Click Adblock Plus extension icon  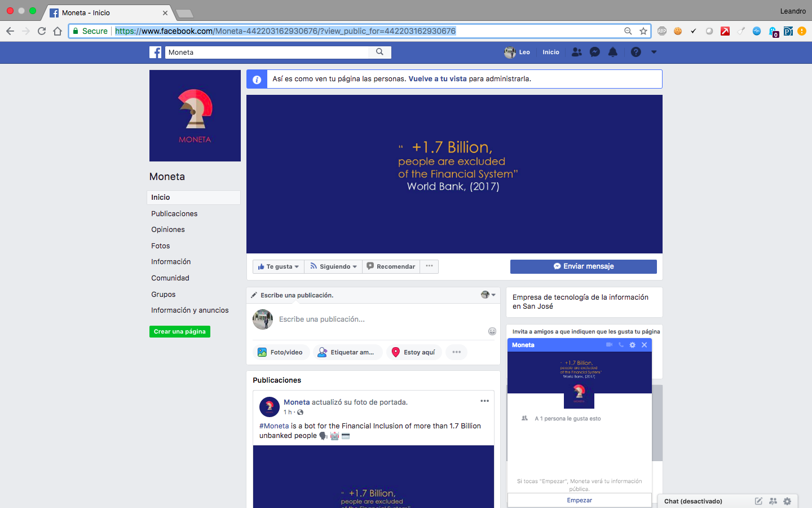click(x=662, y=31)
